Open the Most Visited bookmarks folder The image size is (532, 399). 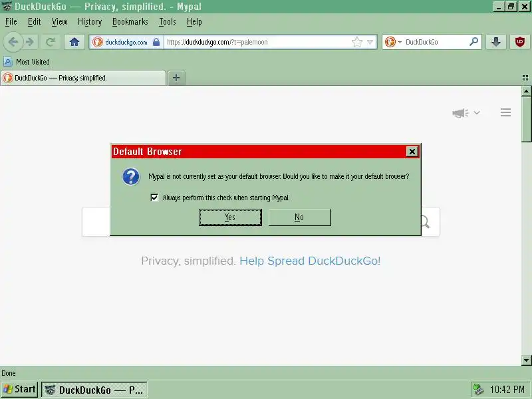point(27,62)
